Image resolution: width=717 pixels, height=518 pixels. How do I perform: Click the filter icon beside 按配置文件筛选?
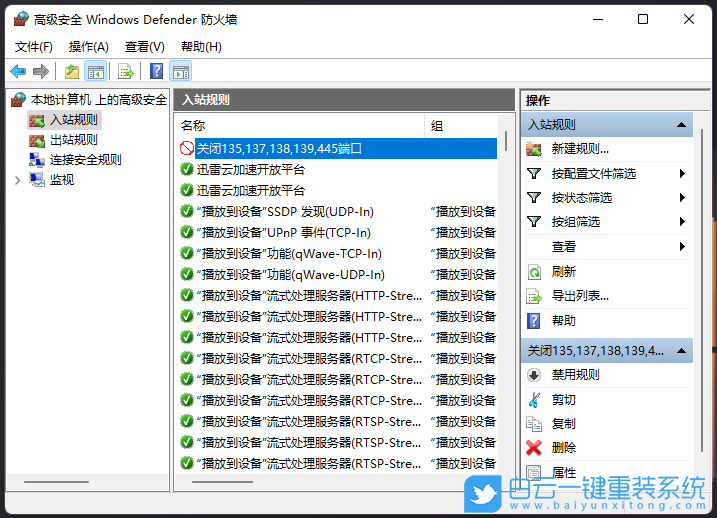click(534, 174)
